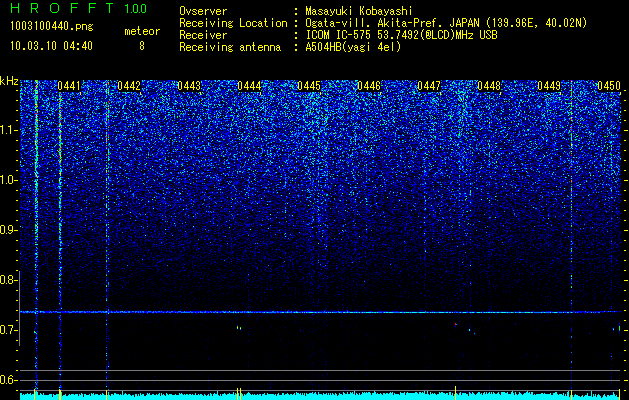Click the small meteor echo below 0444
The image size is (629, 400).
(239, 328)
